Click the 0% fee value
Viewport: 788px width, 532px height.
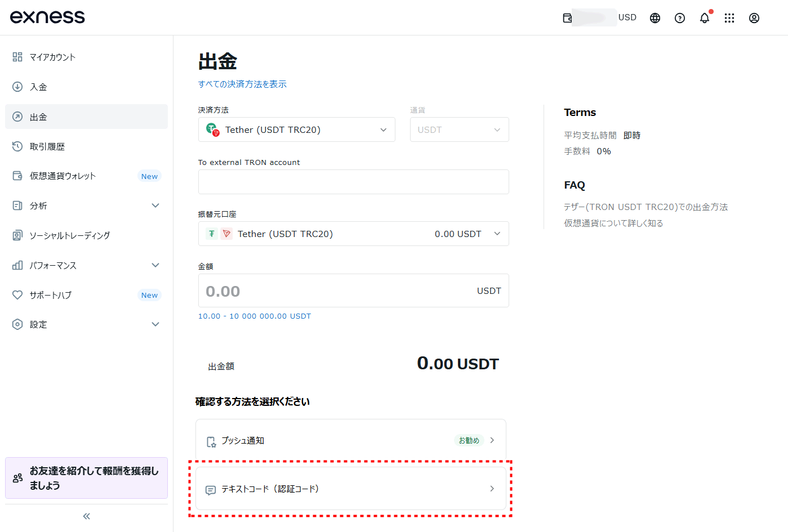[x=604, y=151]
